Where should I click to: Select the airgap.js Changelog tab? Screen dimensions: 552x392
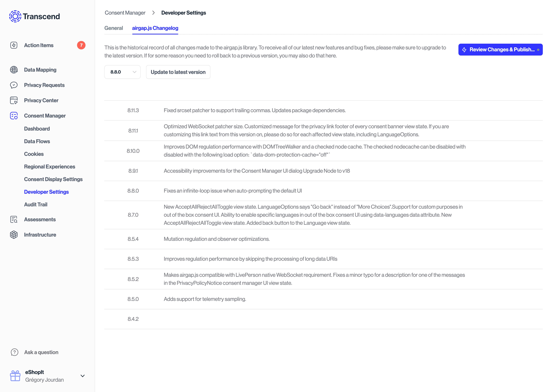[x=155, y=28]
